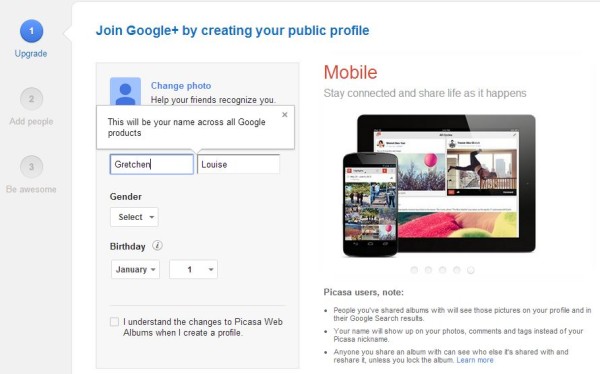Image resolution: width=600 pixels, height=374 pixels.
Task: Open the Birthday info icon
Action: (157, 245)
